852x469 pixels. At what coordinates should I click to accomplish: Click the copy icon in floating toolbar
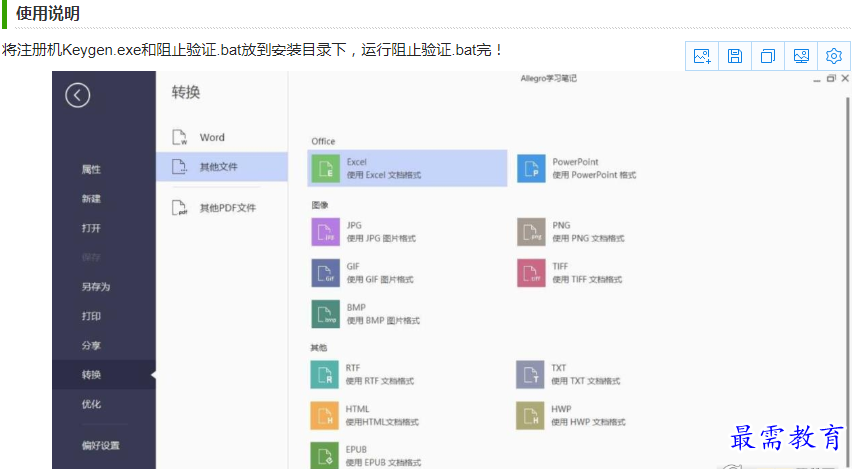coord(768,56)
